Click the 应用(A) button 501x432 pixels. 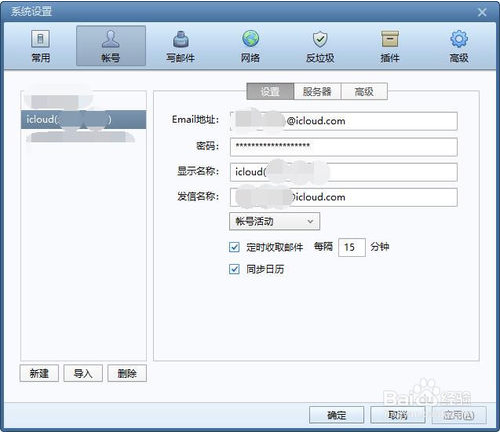coord(459,415)
